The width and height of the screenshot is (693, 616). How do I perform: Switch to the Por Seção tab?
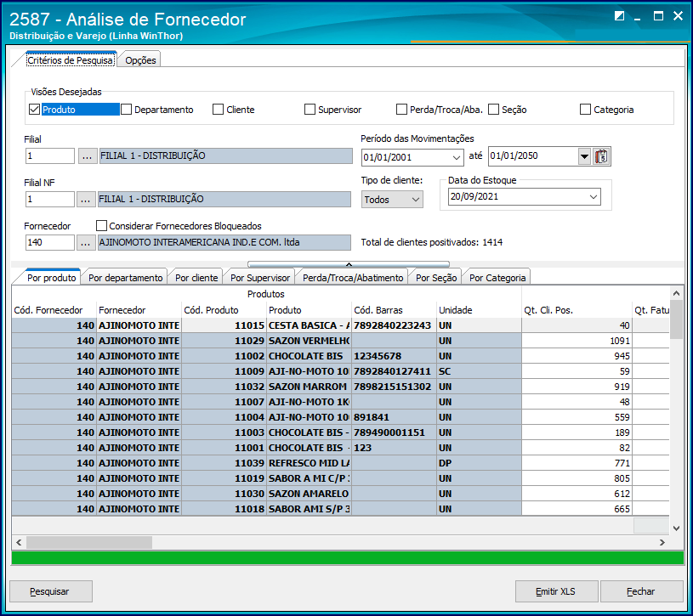tap(436, 278)
